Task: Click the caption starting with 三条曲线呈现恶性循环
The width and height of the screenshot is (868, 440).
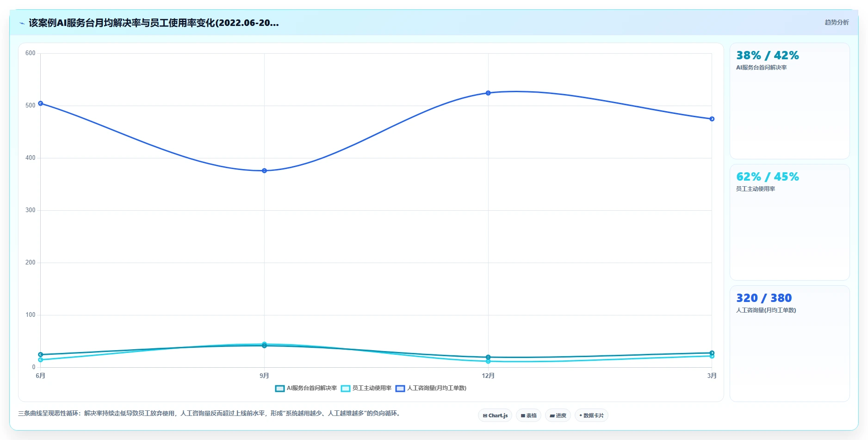Action: pos(210,414)
